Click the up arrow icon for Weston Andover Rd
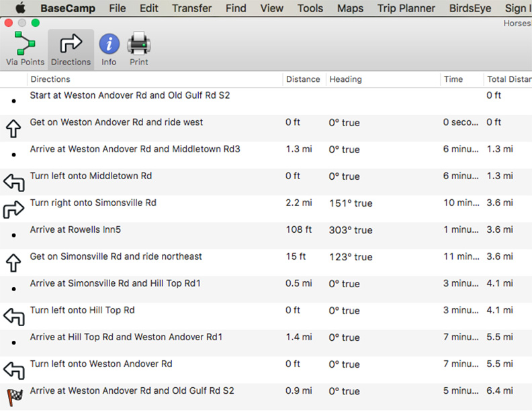Screen dimensions: 532x414 coord(13,128)
